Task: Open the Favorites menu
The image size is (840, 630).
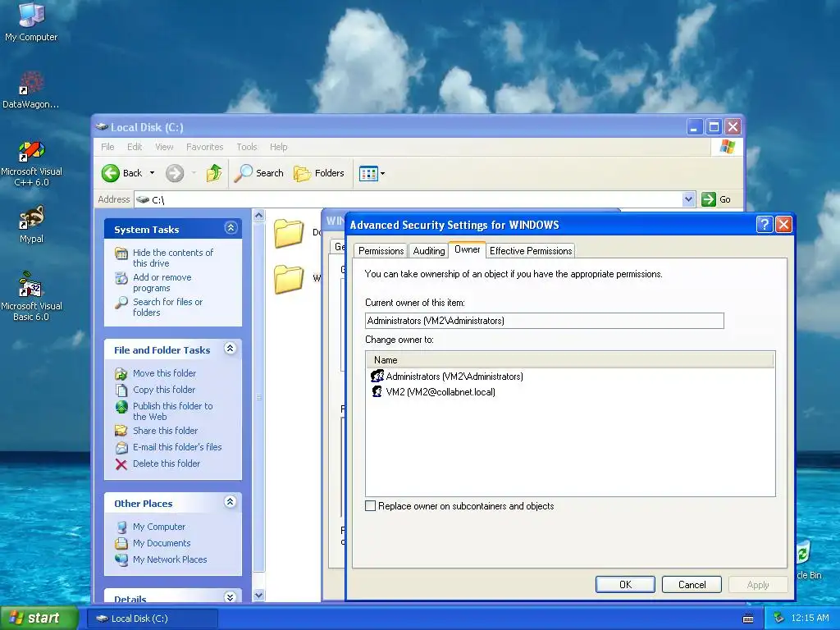Action: (x=204, y=147)
